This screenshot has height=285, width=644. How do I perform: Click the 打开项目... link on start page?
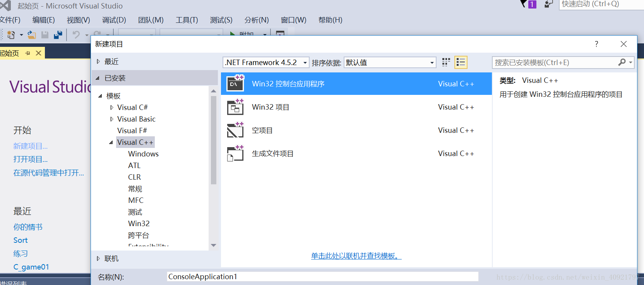pos(31,159)
